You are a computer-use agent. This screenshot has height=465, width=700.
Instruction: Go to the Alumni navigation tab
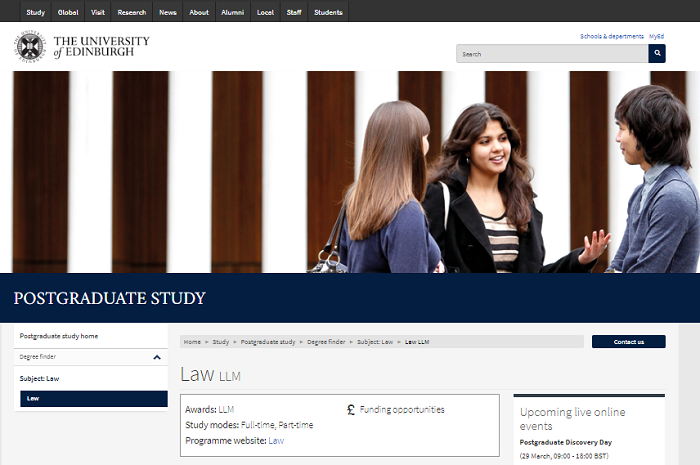click(x=233, y=12)
